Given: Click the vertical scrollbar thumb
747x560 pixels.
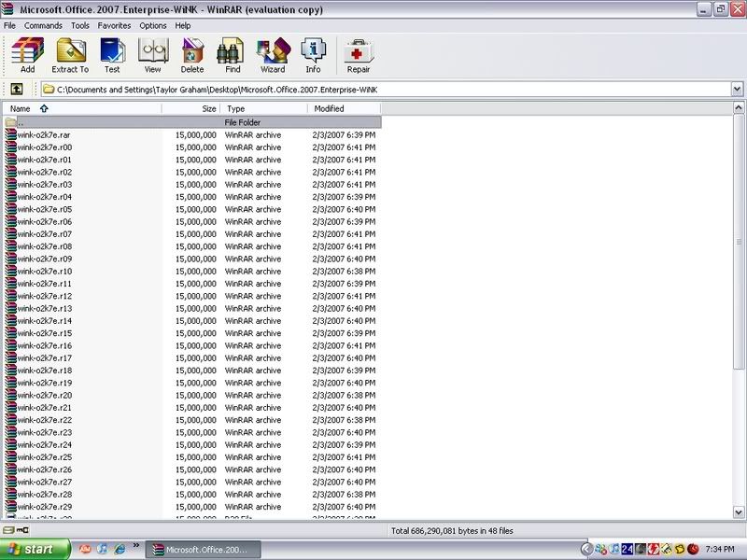Looking at the screenshot, I should point(739,241).
